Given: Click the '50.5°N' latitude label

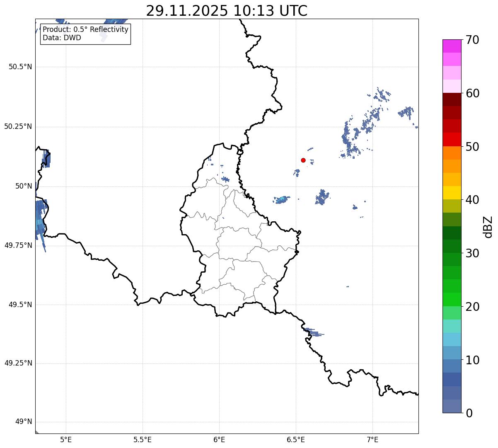Looking at the screenshot, I should point(20,67).
